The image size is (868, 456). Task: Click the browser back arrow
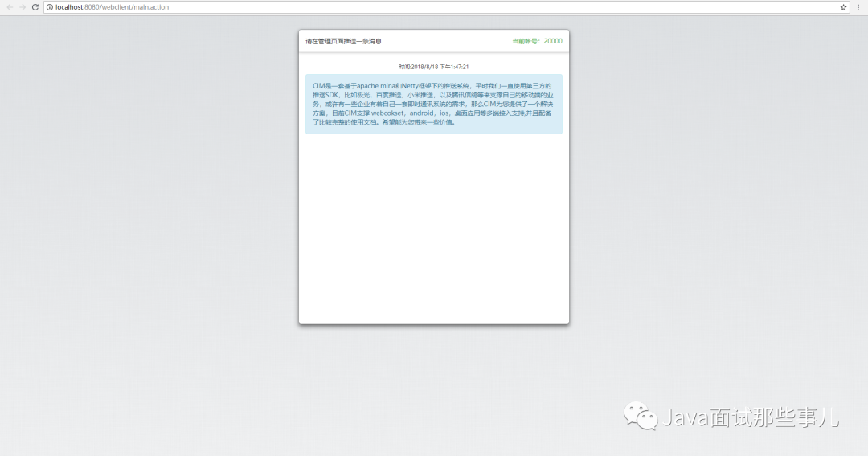(10, 7)
